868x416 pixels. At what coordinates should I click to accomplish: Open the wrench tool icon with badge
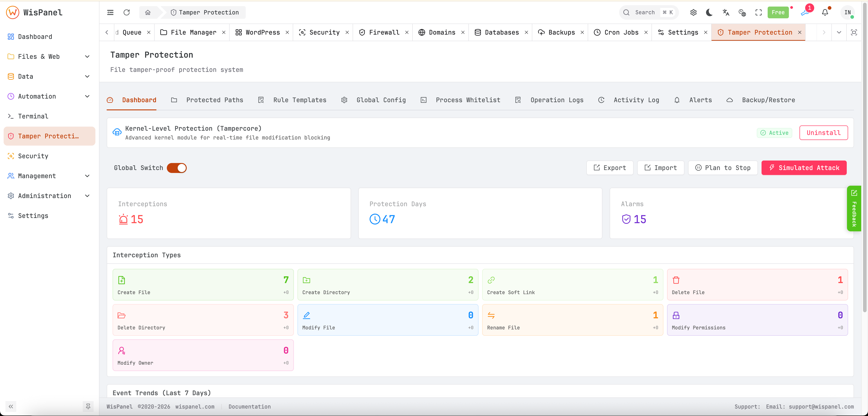pyautogui.click(x=805, y=12)
